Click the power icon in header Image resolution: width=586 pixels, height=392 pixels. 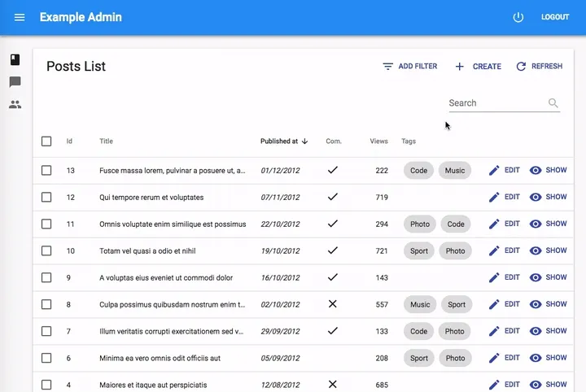(518, 17)
